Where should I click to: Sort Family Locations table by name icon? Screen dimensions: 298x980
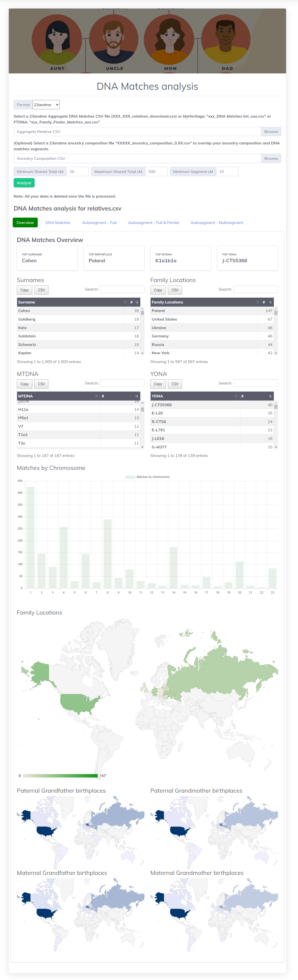click(257, 302)
